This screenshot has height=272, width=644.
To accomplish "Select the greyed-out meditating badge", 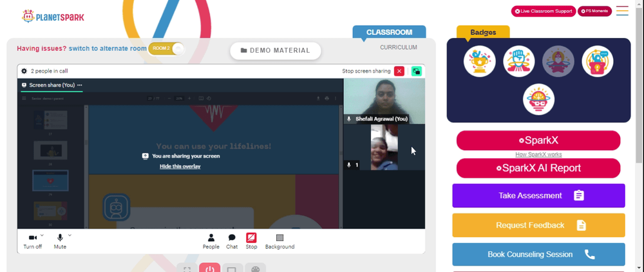I will pos(558,61).
